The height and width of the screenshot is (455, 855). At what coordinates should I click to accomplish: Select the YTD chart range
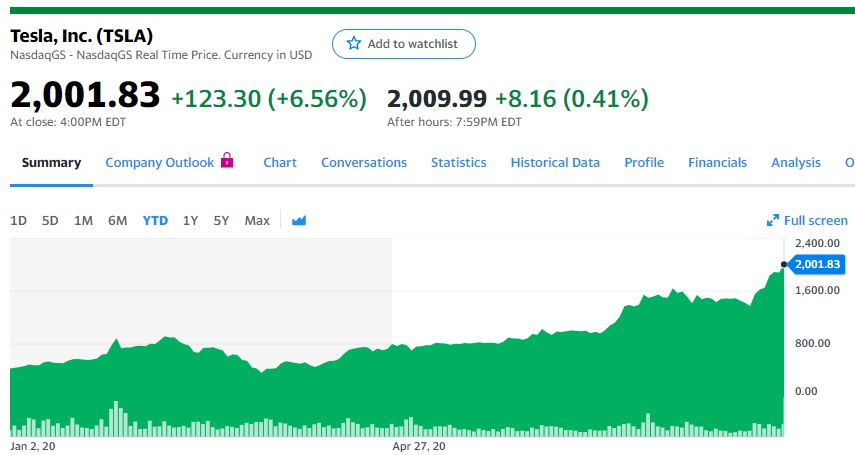(155, 220)
